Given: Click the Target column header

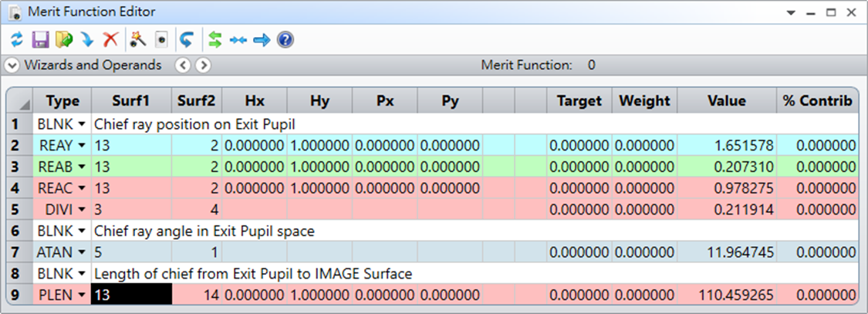Looking at the screenshot, I should tap(579, 101).
